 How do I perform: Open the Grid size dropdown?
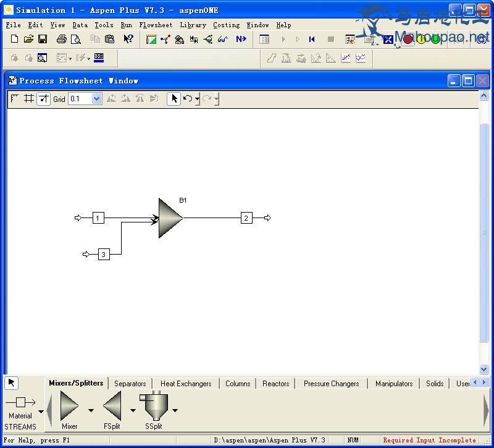click(x=97, y=99)
